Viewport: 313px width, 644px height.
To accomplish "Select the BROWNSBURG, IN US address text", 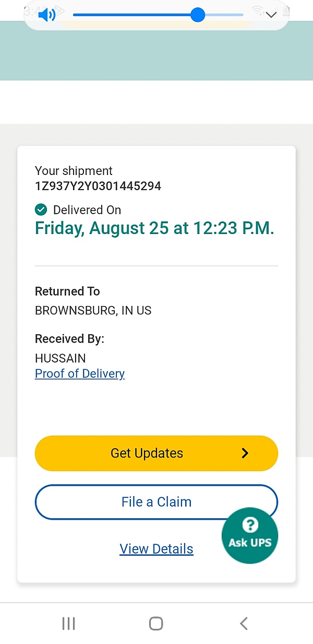I will pyautogui.click(x=93, y=310).
